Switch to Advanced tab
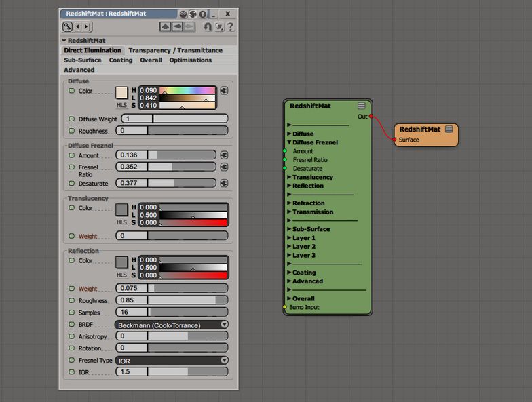The image size is (532, 402). coord(79,70)
